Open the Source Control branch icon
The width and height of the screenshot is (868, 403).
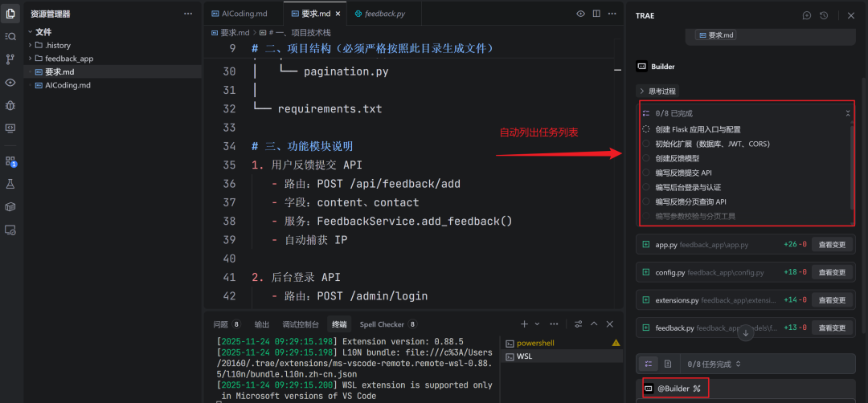click(x=10, y=59)
